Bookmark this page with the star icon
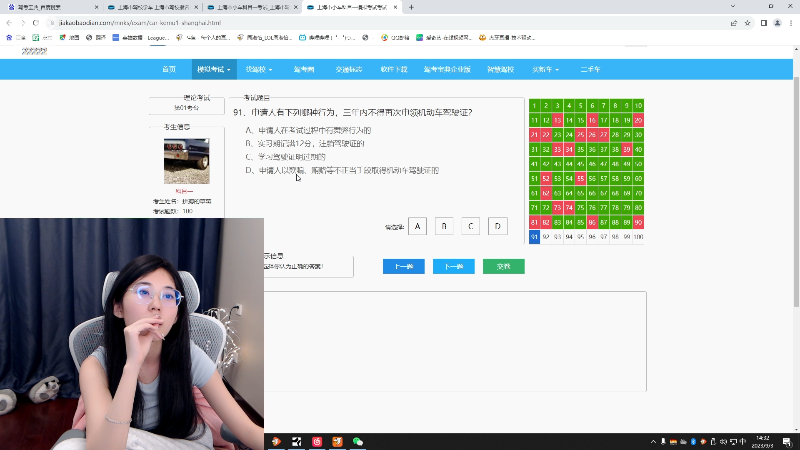The height and width of the screenshot is (450, 800). coord(747,23)
